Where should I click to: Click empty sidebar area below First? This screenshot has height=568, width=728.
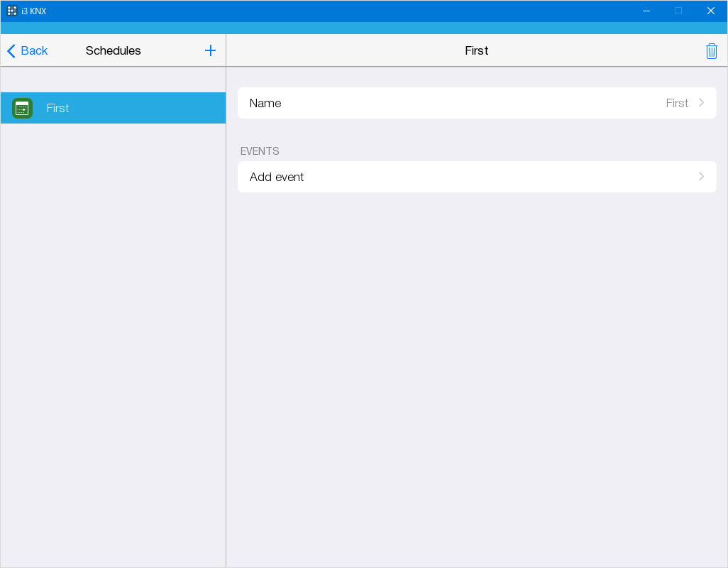(114, 319)
